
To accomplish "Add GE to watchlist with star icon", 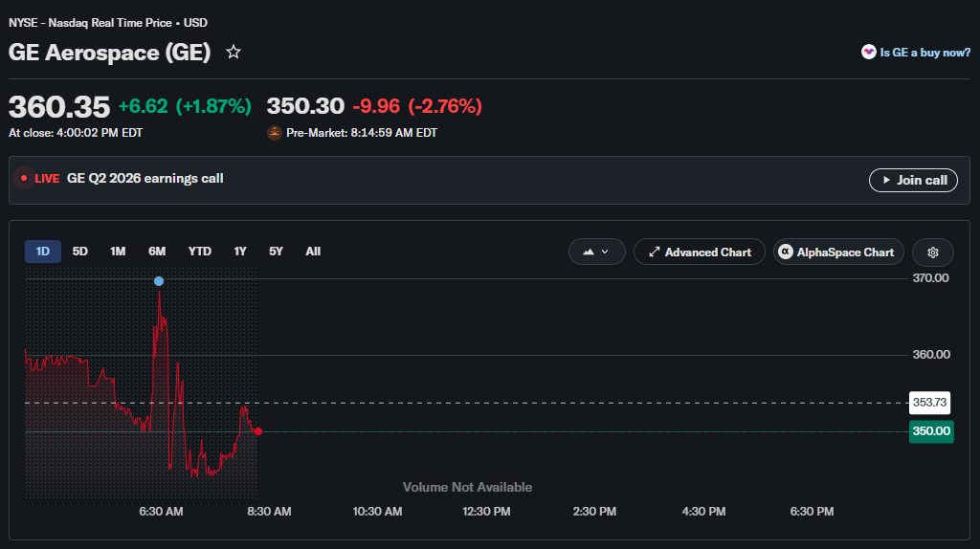I will tap(234, 52).
